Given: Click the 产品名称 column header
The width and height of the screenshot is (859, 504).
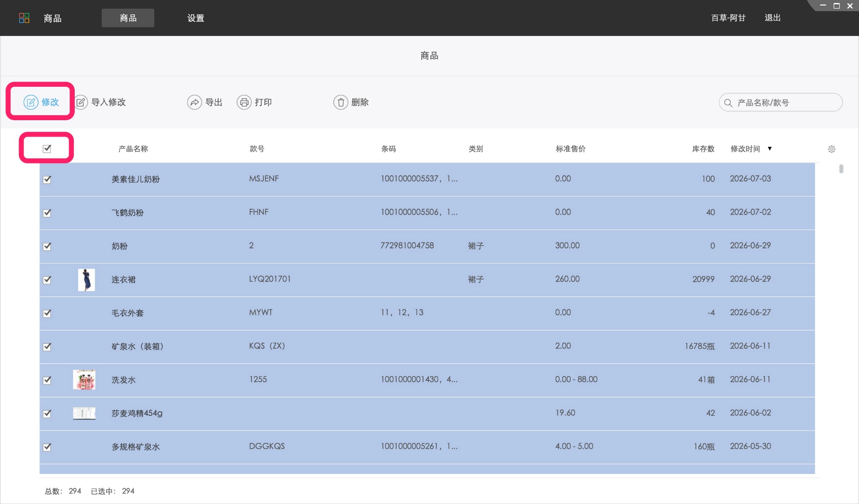Looking at the screenshot, I should 133,149.
